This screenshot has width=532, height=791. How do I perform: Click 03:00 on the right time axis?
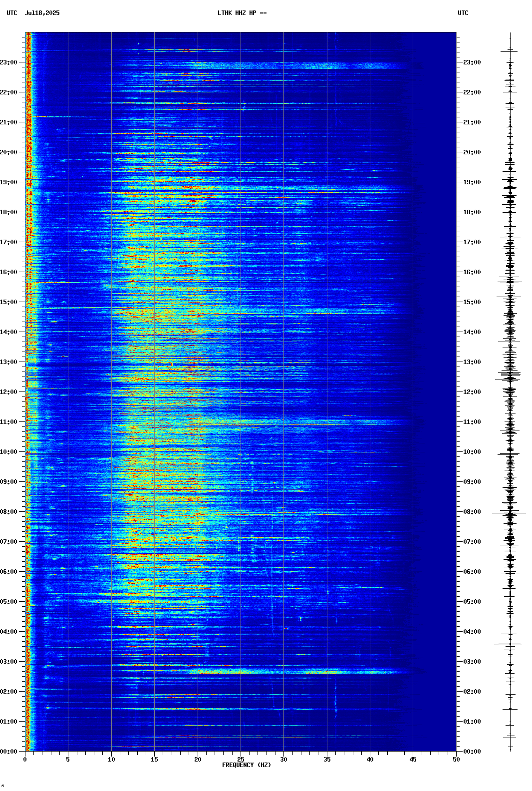[472, 662]
